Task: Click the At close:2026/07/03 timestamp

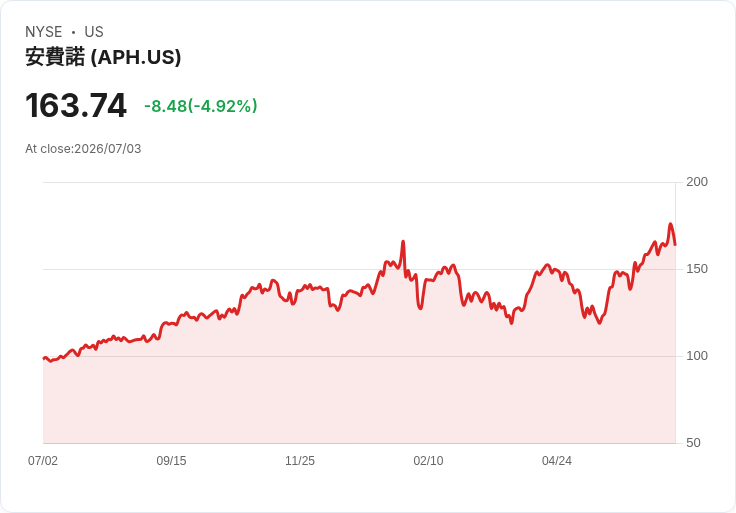Action: (x=83, y=149)
